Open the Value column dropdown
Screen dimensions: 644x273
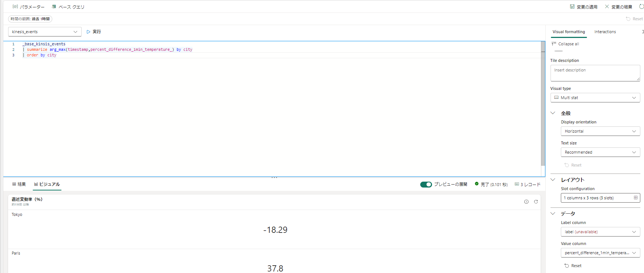pyautogui.click(x=600, y=253)
